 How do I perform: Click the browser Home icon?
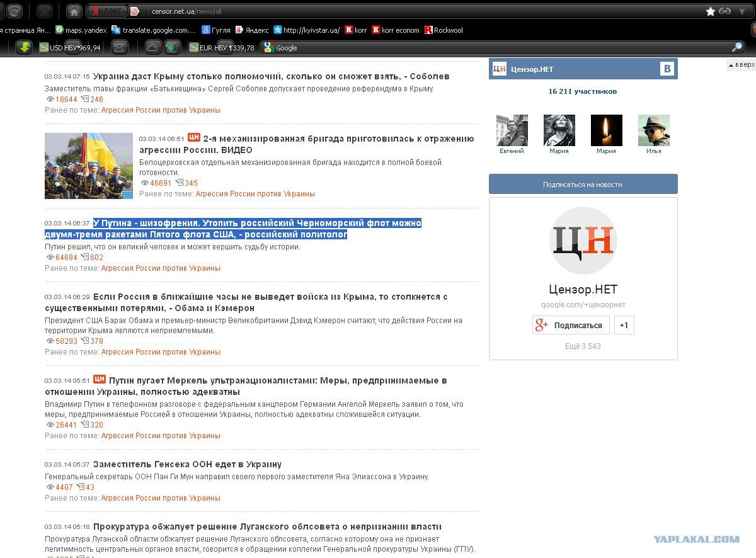click(74, 11)
